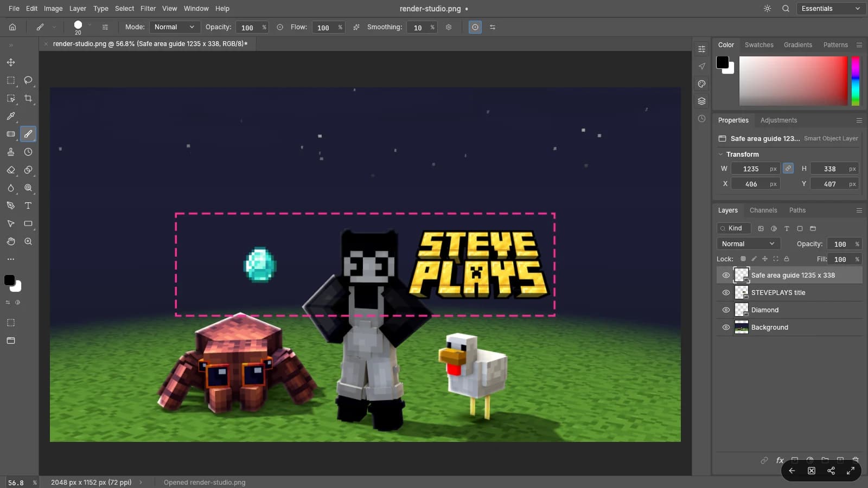
Task: Switch to the Paths tab
Action: [x=797, y=210]
